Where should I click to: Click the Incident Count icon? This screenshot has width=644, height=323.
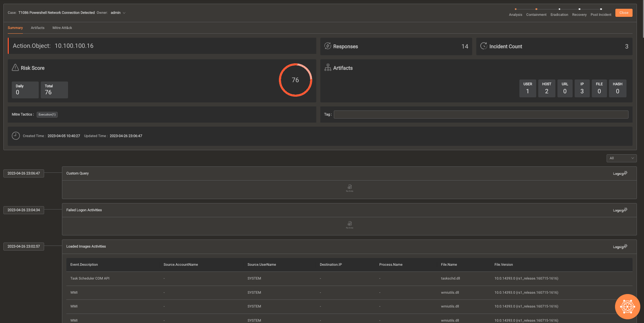[484, 46]
